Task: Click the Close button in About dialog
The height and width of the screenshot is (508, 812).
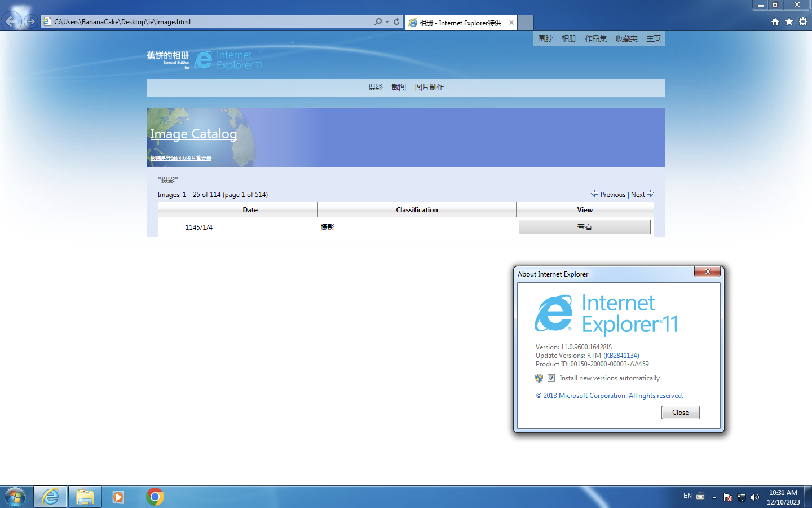Action: (680, 412)
